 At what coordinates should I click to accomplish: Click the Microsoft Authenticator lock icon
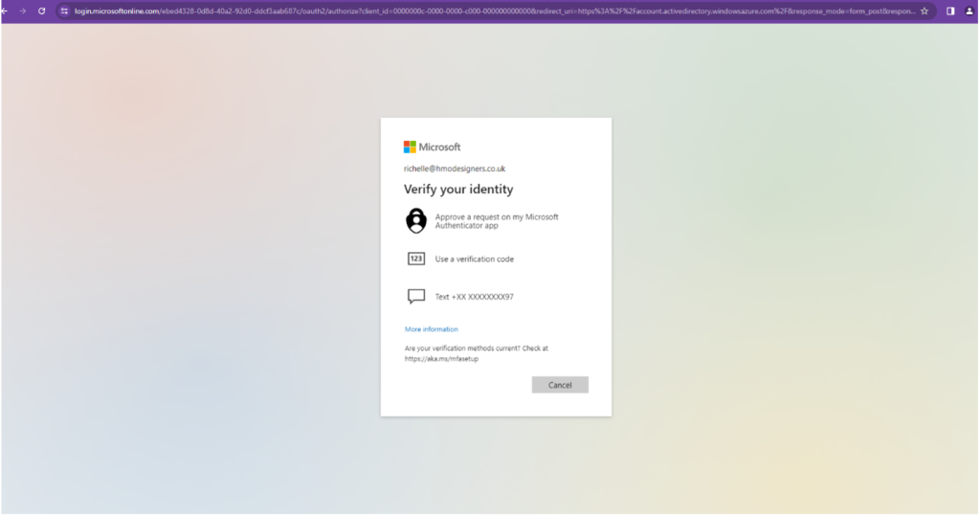(x=415, y=220)
